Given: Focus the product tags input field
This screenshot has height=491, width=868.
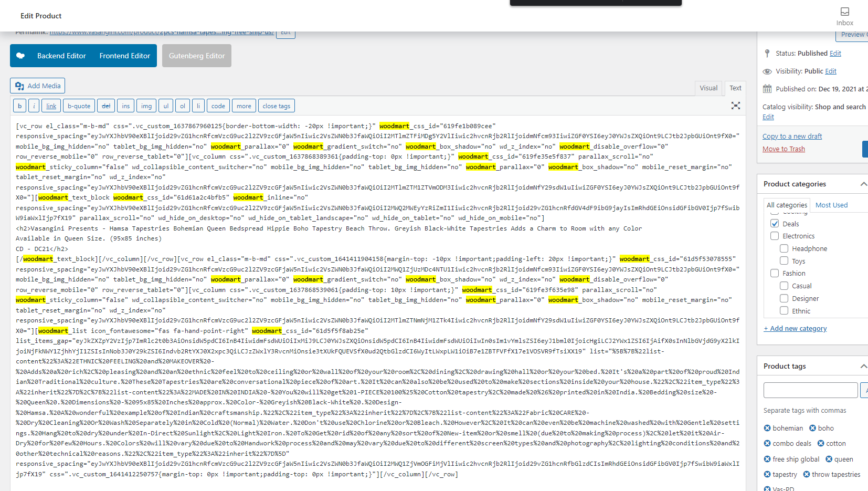Looking at the screenshot, I should pos(810,390).
